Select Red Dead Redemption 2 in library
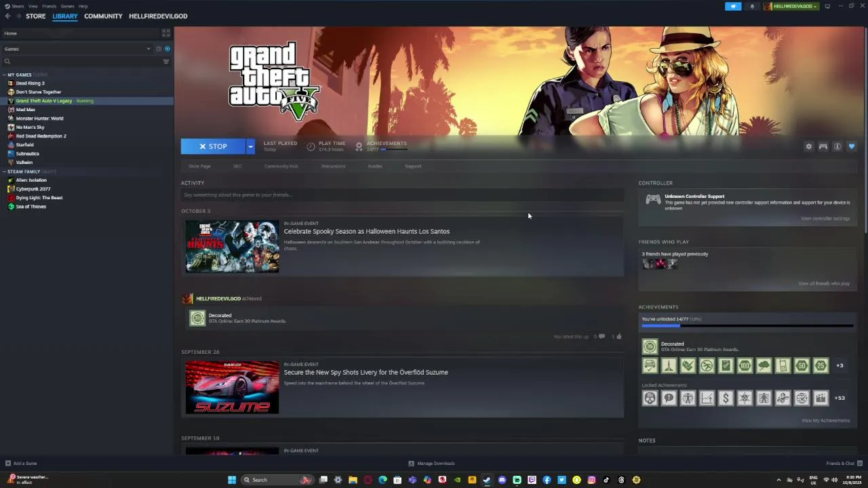The height and width of the screenshot is (488, 868). (41, 136)
